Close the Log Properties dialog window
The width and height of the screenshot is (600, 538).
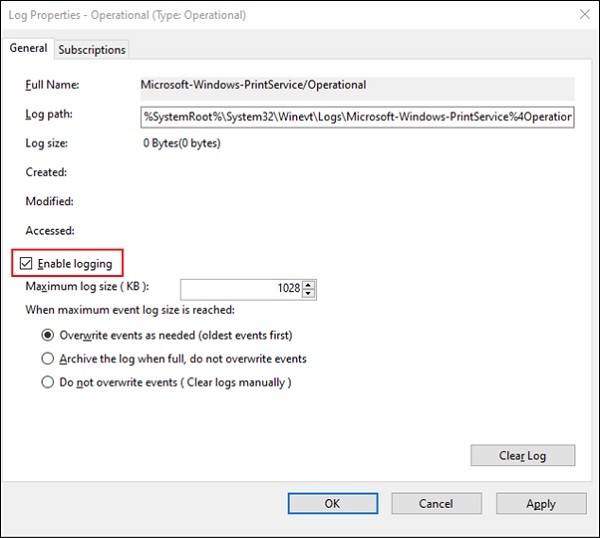click(585, 15)
